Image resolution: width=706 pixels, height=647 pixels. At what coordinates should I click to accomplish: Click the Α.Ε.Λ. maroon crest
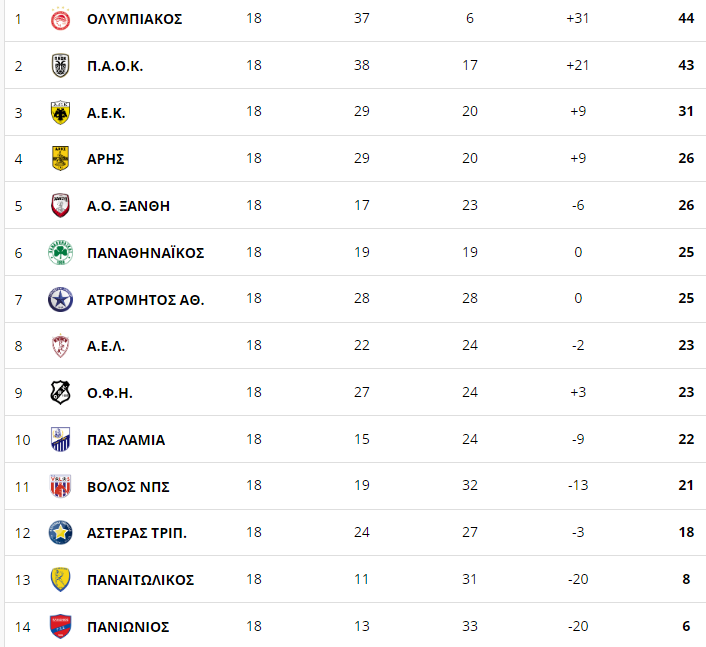click(x=60, y=346)
